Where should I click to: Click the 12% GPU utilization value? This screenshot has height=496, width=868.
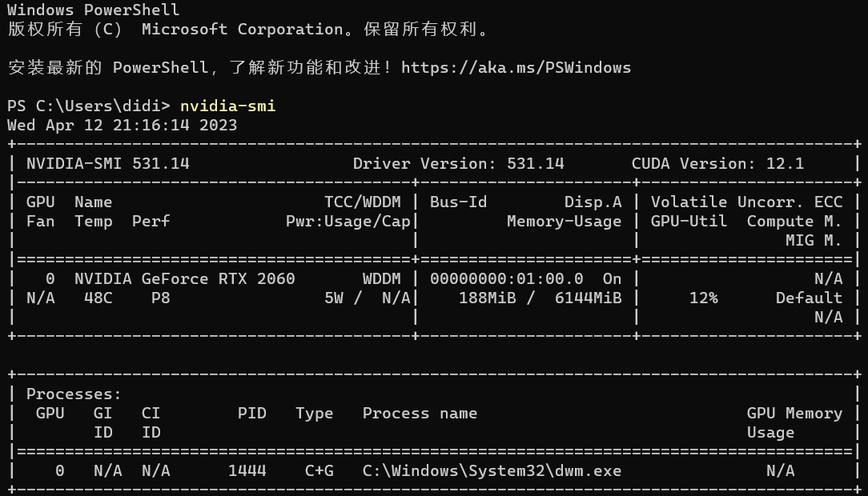click(x=703, y=298)
